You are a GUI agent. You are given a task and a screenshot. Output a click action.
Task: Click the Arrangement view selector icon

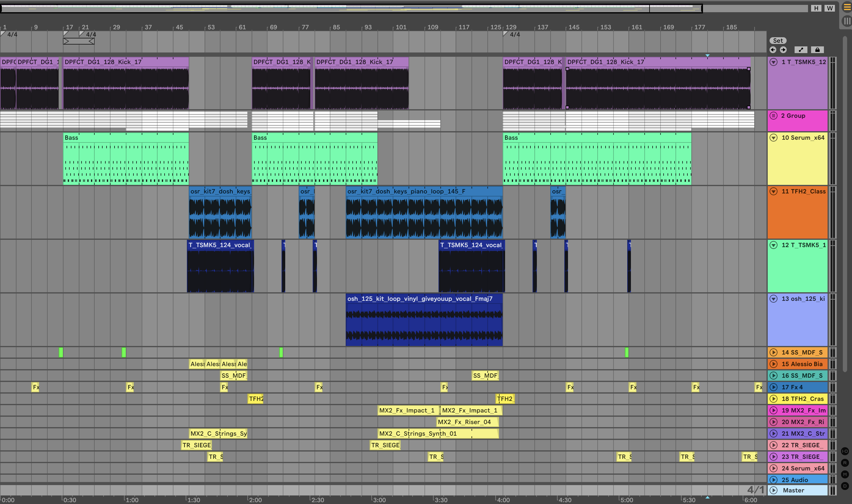(x=847, y=7)
